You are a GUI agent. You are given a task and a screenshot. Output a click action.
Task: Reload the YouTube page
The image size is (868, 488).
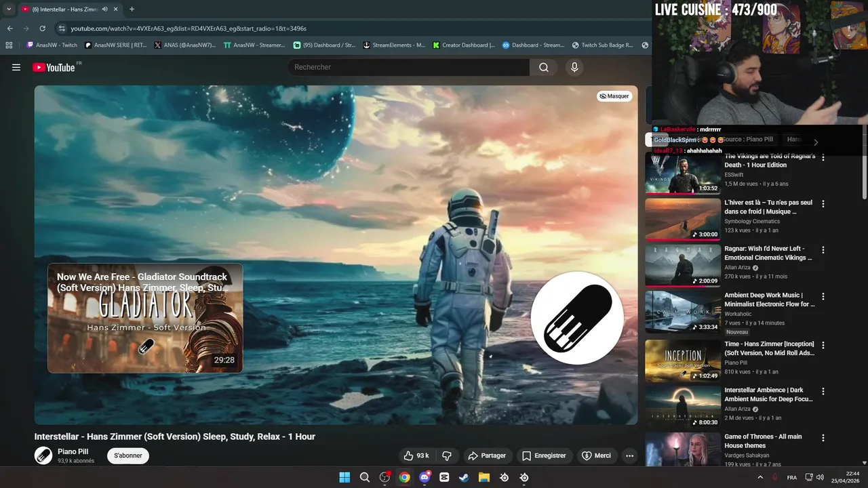42,28
